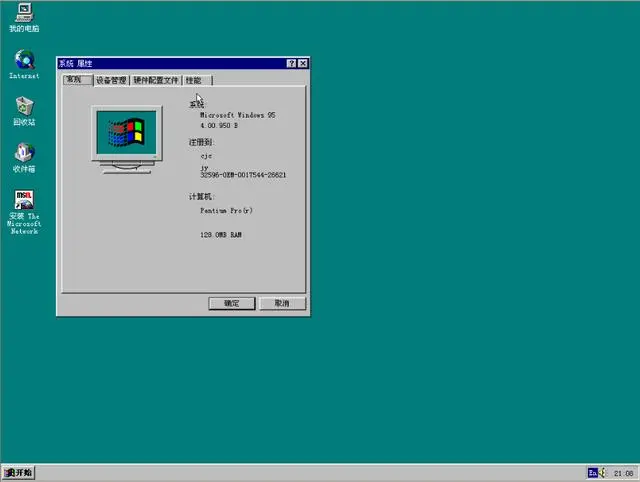Click the Windows monitor logo image
Image resolution: width=640 pixels, height=482 pixels.
(127, 140)
